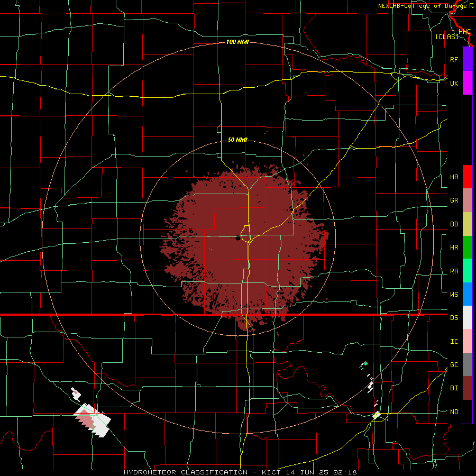476x476 pixels.
Task: Click the WS legend label
Action: coord(454,294)
